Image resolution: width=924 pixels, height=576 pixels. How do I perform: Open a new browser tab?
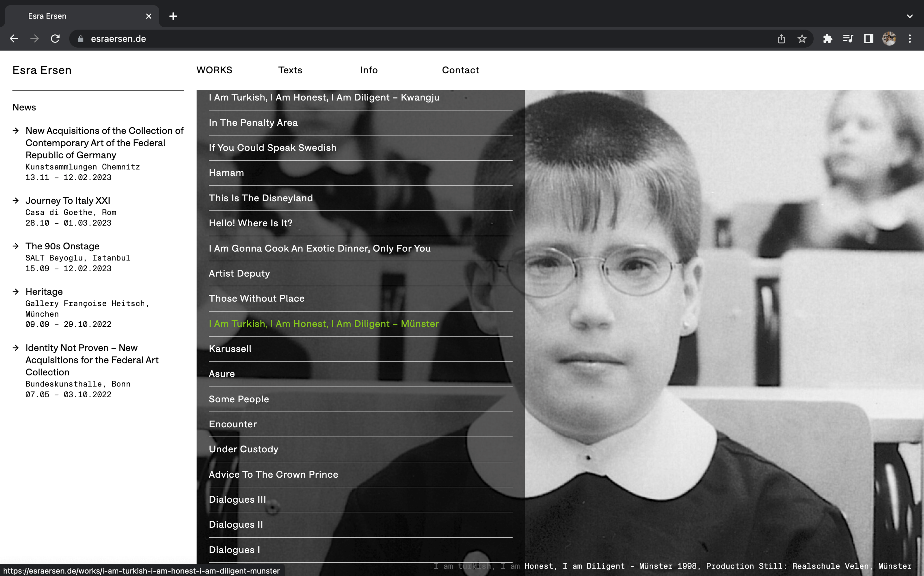[x=173, y=16]
